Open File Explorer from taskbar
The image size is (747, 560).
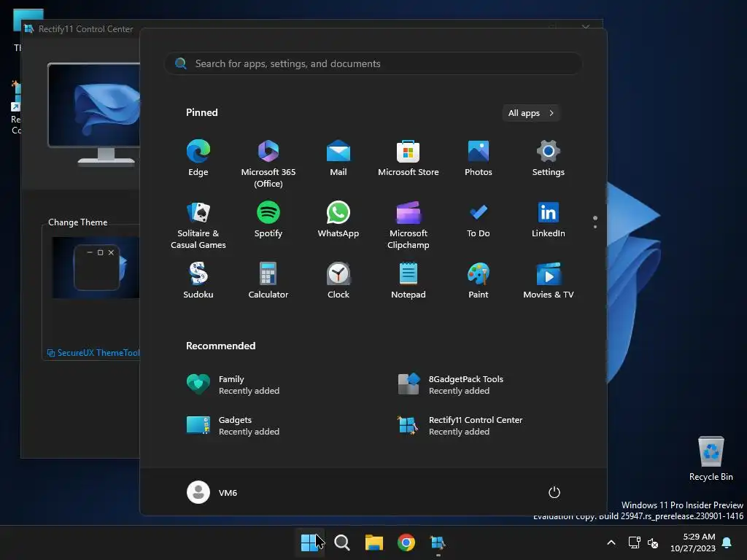374,542
